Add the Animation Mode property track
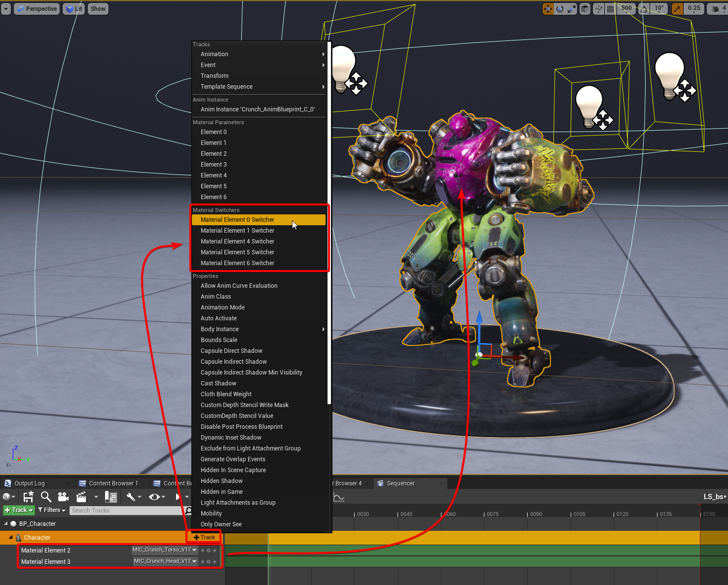 point(259,308)
